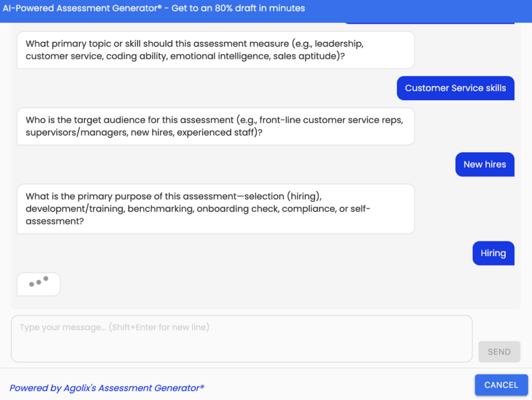Viewport: 532px width, 400px height.
Task: Click the AI-Powered Assessment Generator header title
Action: (153, 8)
